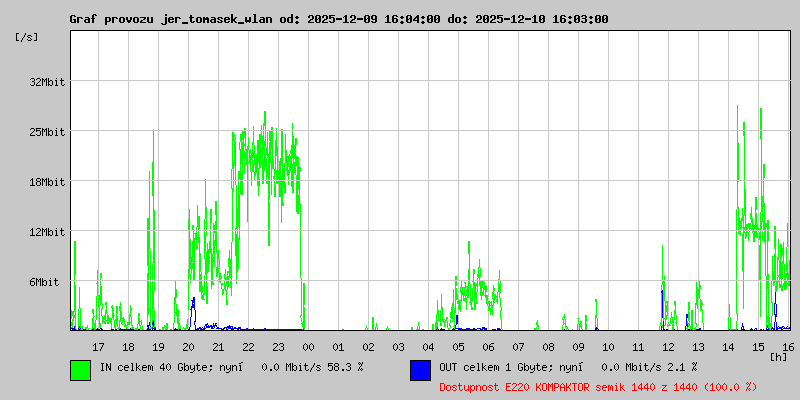This screenshot has width=800, height=400.
Task: Click hour label 15 on the x-axis
Action: point(758,347)
